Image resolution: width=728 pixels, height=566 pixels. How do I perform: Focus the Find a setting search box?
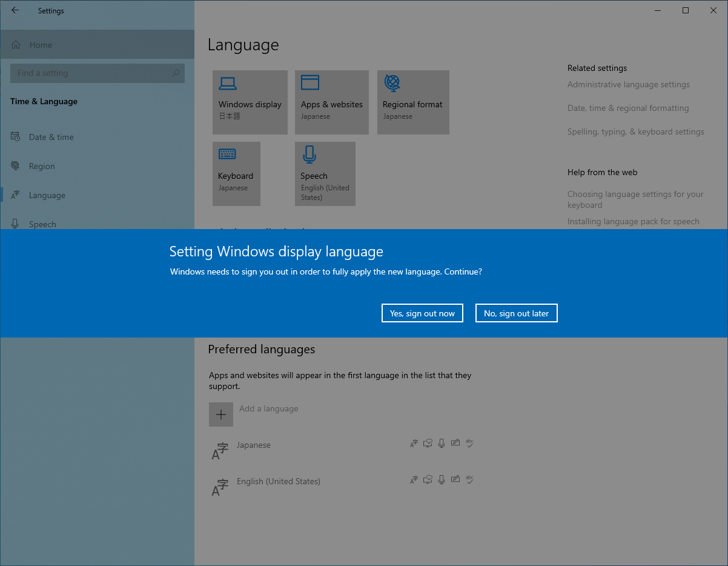click(91, 73)
